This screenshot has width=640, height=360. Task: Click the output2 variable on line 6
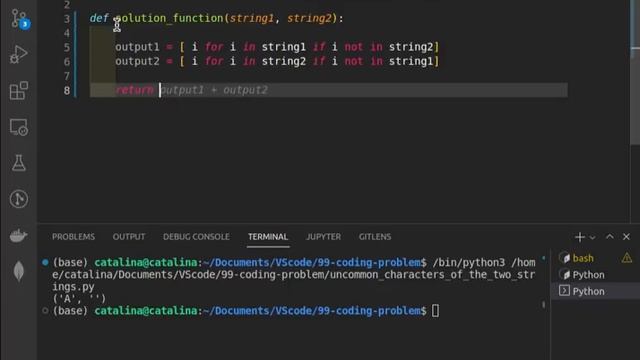click(137, 61)
